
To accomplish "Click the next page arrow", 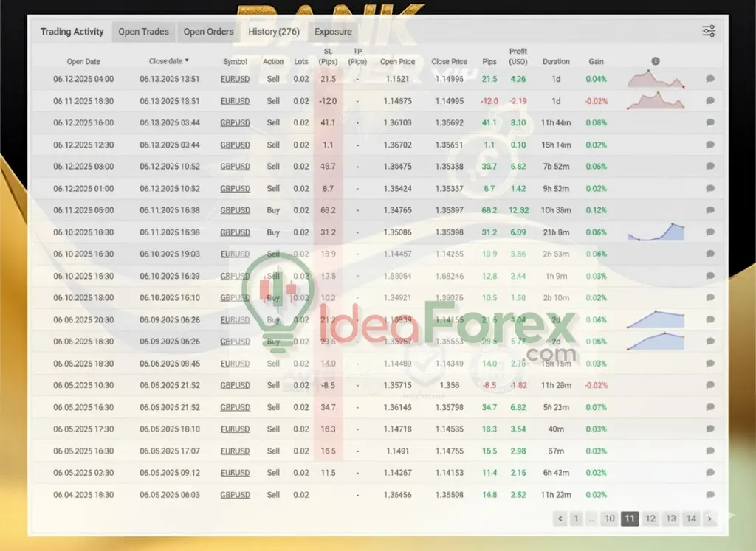I will point(709,519).
